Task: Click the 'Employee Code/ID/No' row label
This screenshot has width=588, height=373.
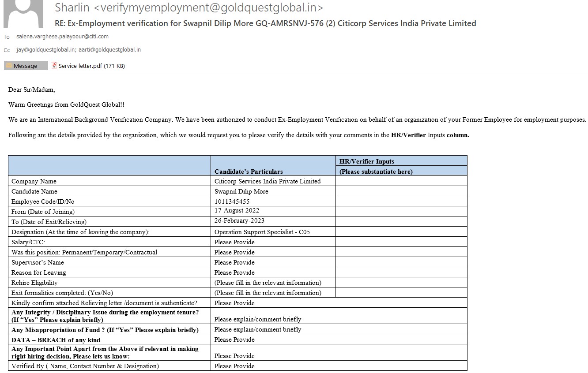Action: pos(43,201)
